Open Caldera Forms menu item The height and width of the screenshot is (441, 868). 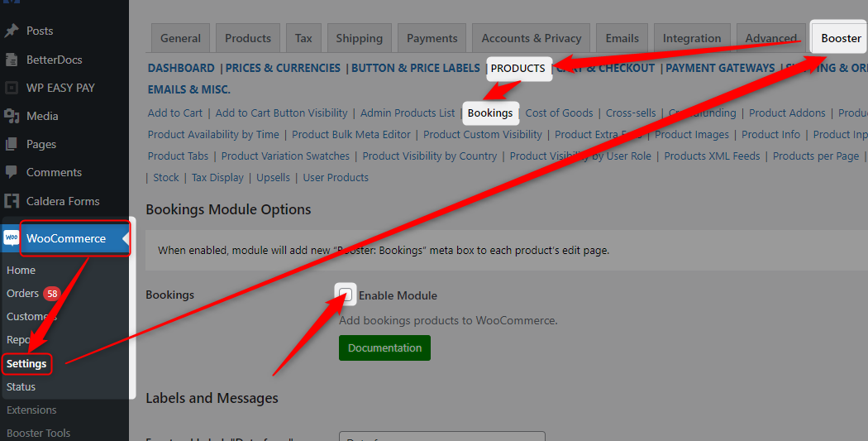64,200
